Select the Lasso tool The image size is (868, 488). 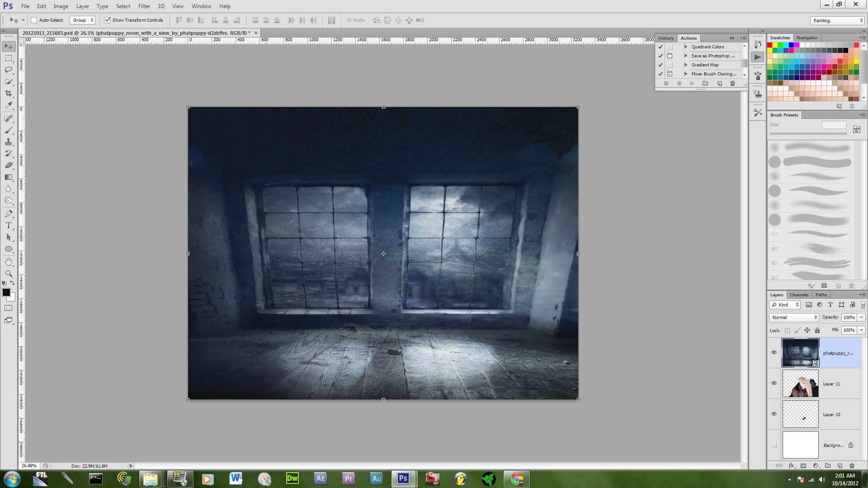[x=9, y=70]
